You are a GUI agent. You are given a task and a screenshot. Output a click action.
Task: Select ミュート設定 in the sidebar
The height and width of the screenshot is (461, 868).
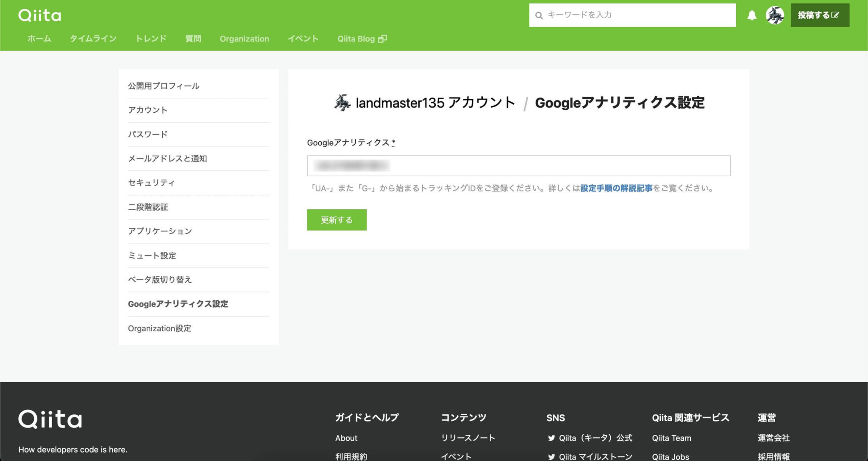(152, 255)
